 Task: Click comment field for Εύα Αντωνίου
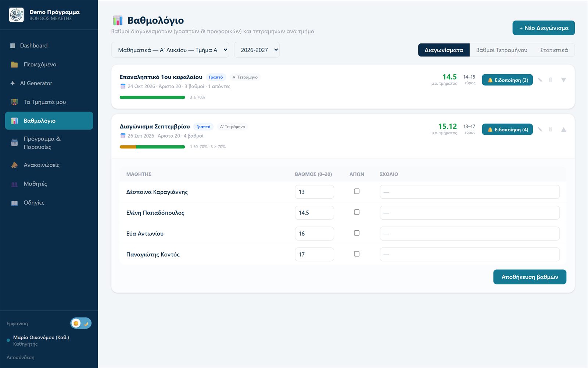(x=470, y=234)
